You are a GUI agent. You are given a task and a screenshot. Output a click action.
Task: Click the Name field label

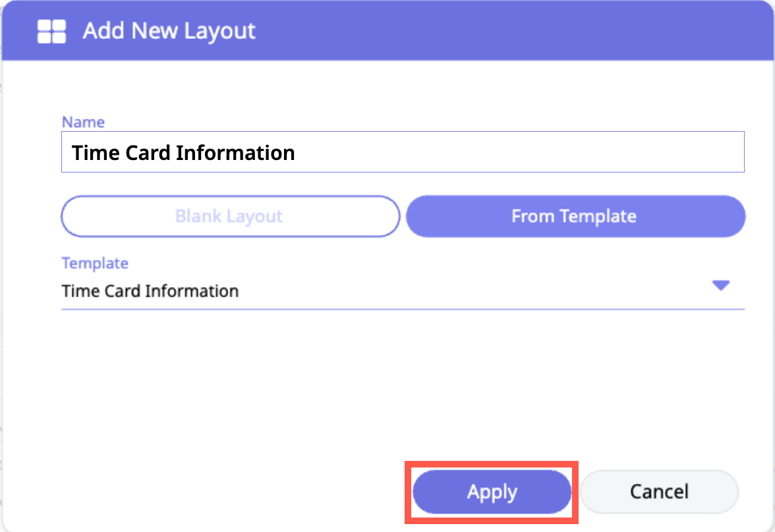pyautogui.click(x=83, y=122)
